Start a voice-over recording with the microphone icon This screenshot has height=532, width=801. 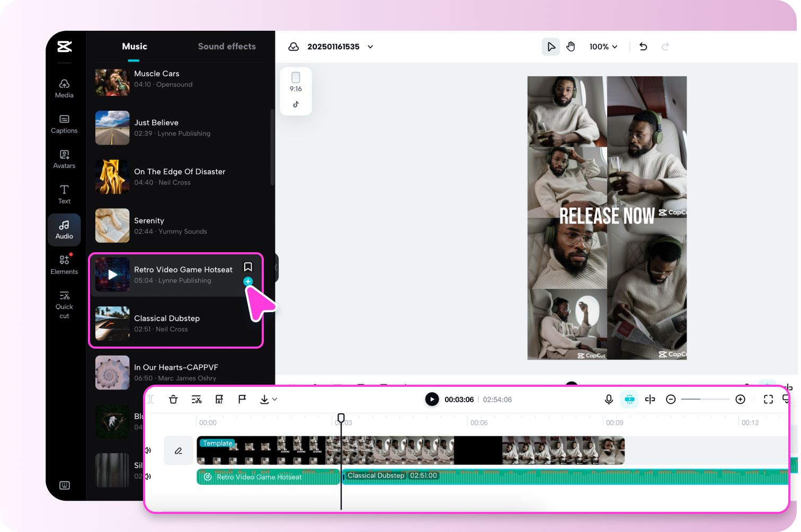609,399
